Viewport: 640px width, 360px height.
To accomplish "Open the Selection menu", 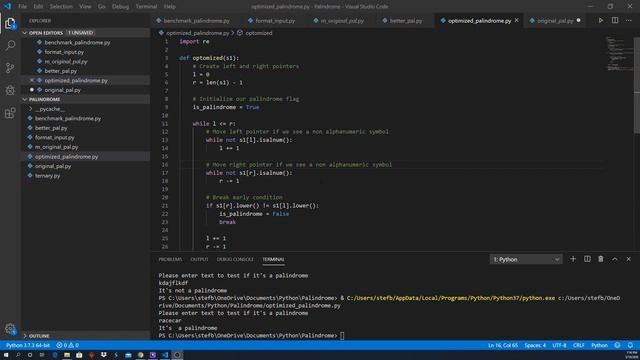I will (61, 7).
